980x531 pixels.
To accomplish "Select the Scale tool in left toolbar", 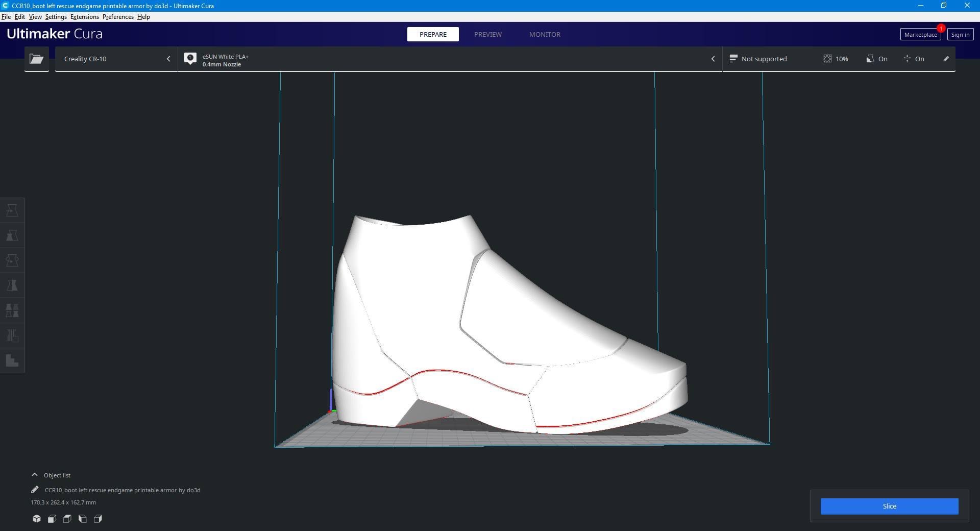I will [12, 235].
